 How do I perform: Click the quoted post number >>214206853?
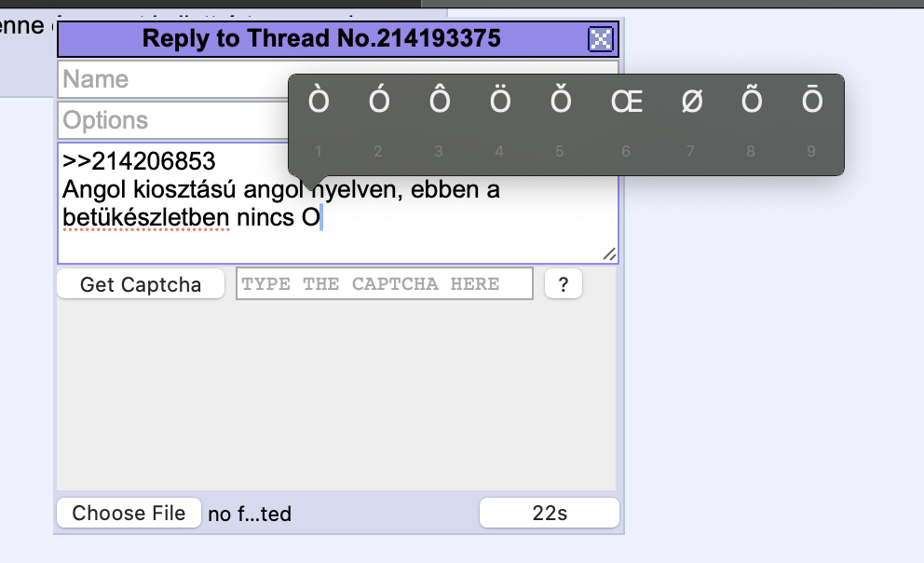click(139, 161)
